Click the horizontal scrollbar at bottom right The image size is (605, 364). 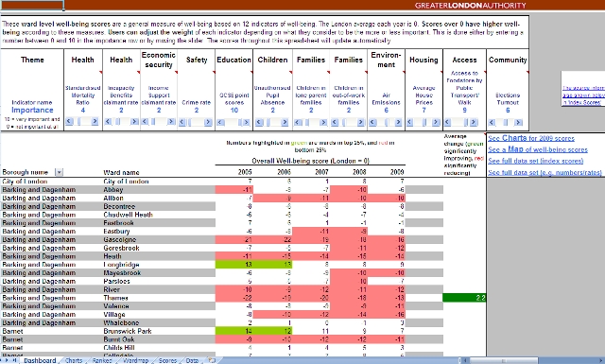[533, 360]
